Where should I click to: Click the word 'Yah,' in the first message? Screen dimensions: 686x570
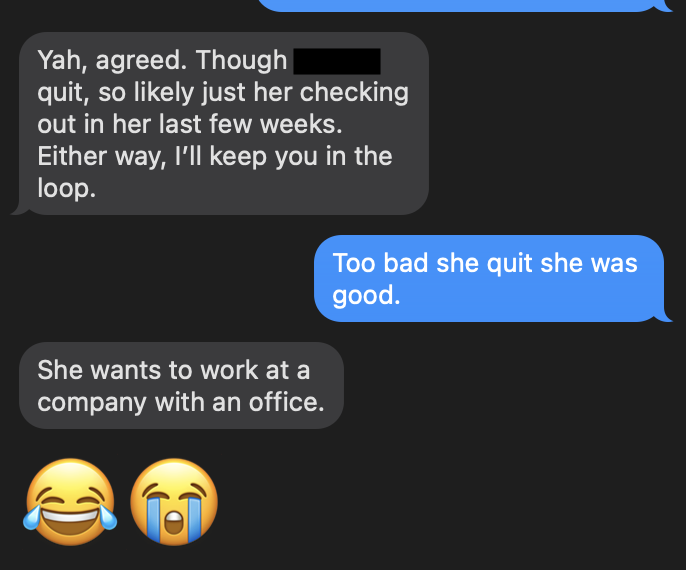point(63,60)
